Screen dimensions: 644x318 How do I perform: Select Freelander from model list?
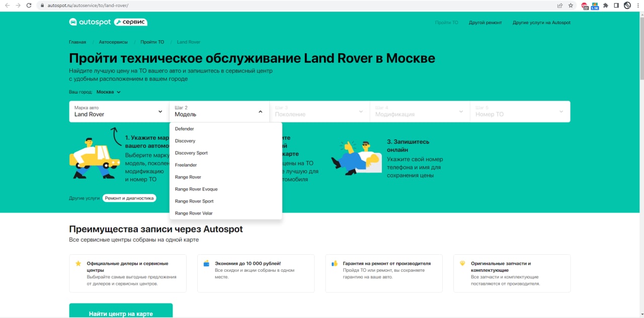click(x=226, y=165)
